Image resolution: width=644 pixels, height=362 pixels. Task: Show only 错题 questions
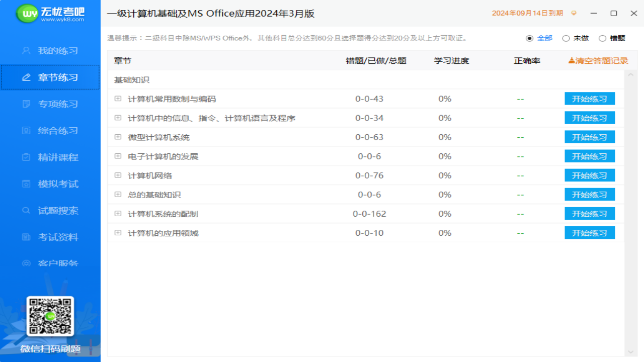602,38
